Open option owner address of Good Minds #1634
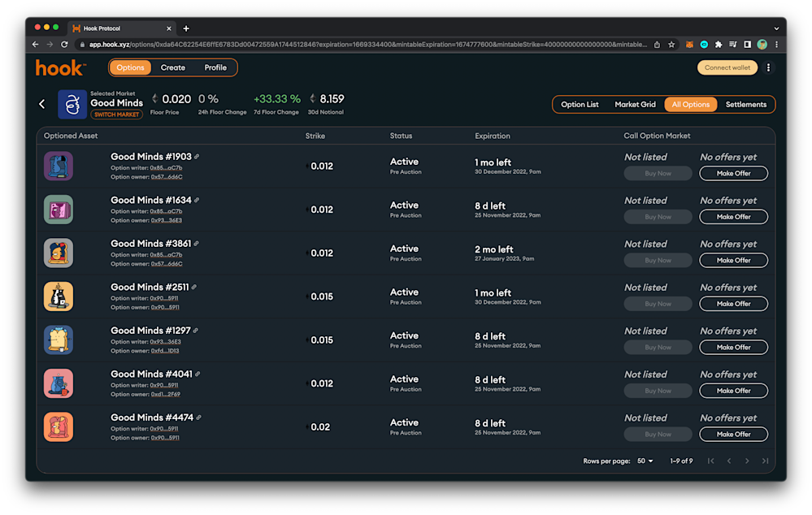This screenshot has height=515, width=812. 167,220
